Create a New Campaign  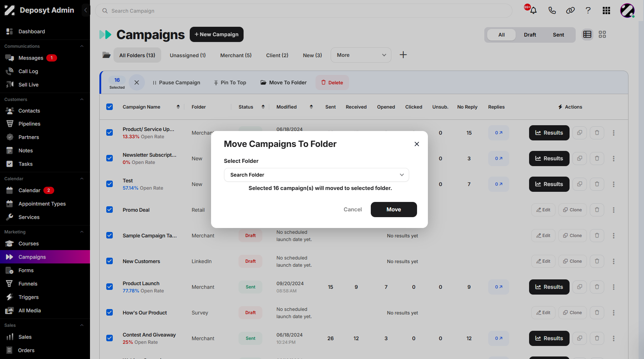click(x=216, y=34)
